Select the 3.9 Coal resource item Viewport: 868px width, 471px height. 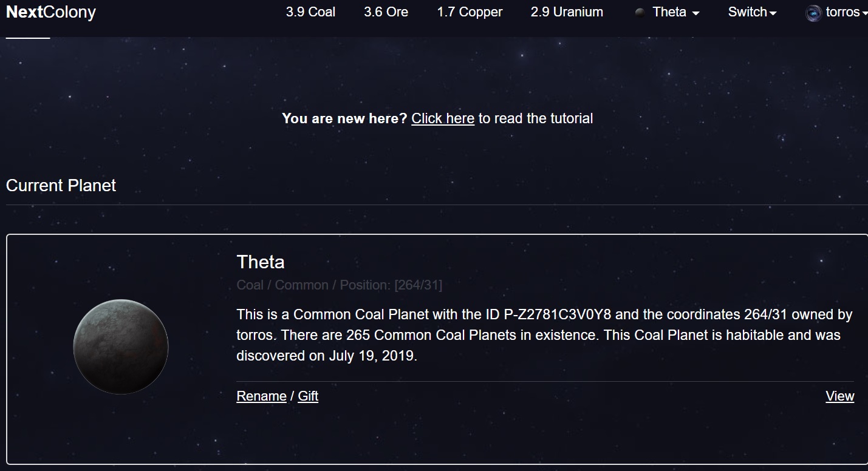point(310,12)
